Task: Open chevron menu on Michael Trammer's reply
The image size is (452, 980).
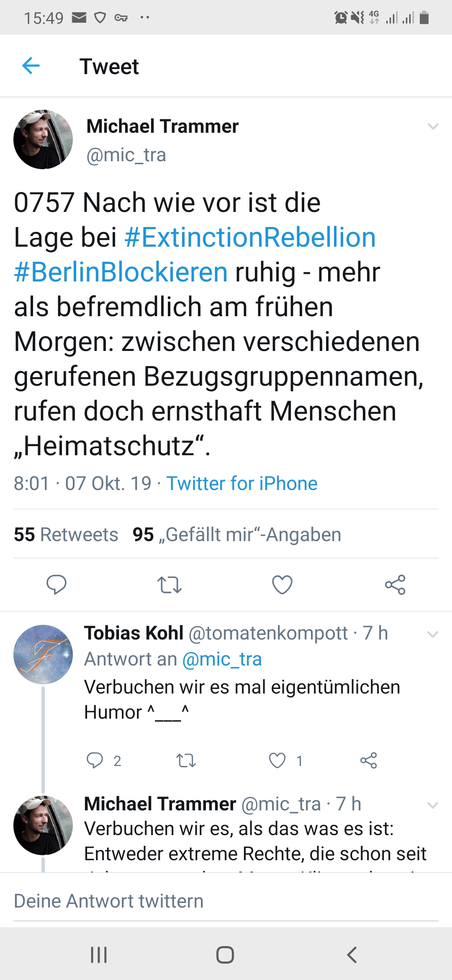Action: [x=432, y=805]
